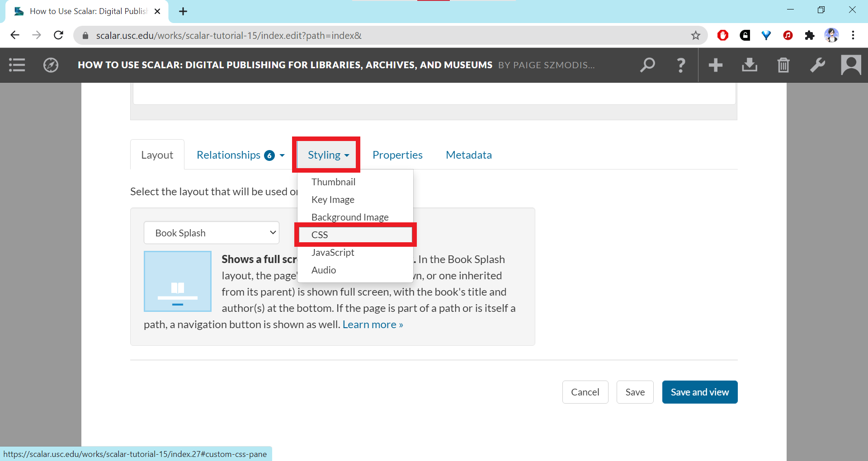This screenshot has width=868, height=461.
Task: Open help via question mark icon
Action: (681, 65)
